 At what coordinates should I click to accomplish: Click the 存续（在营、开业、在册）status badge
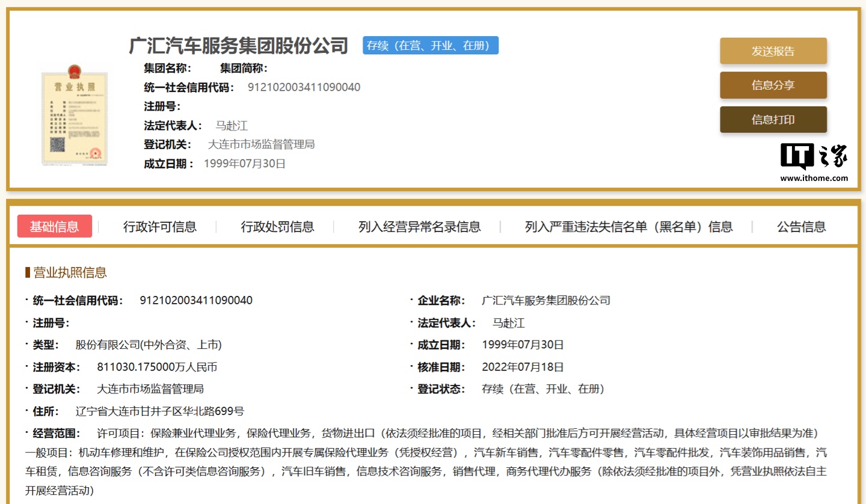pos(431,45)
